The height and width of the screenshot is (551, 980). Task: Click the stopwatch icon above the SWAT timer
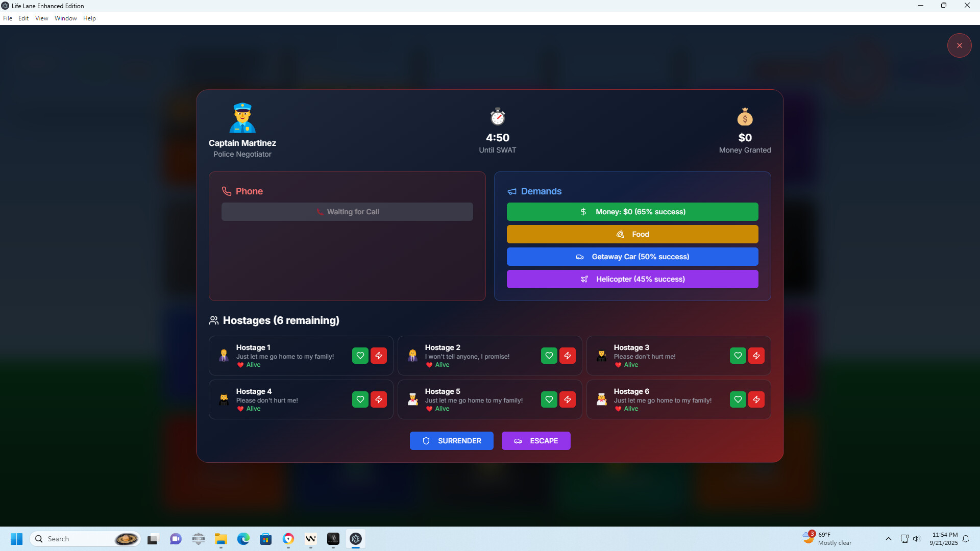click(x=497, y=117)
